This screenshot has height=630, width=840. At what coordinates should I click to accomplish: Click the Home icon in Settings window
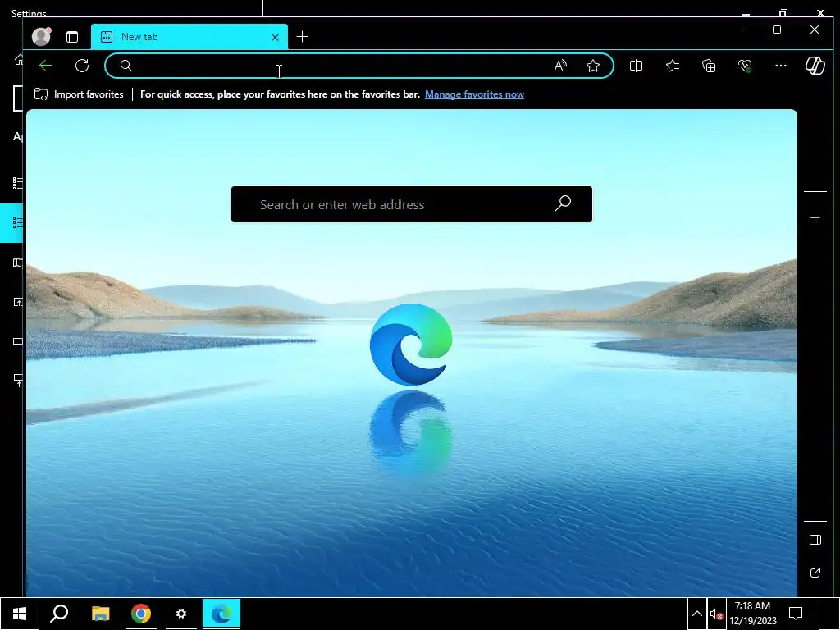[x=19, y=59]
